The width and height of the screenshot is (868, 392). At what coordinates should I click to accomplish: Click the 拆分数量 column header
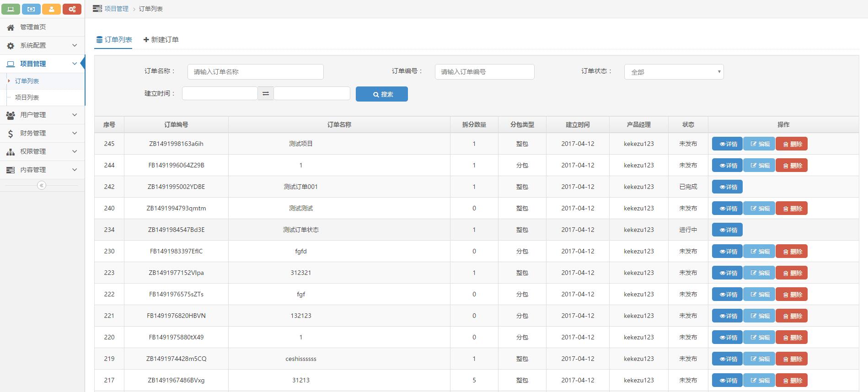click(x=474, y=124)
